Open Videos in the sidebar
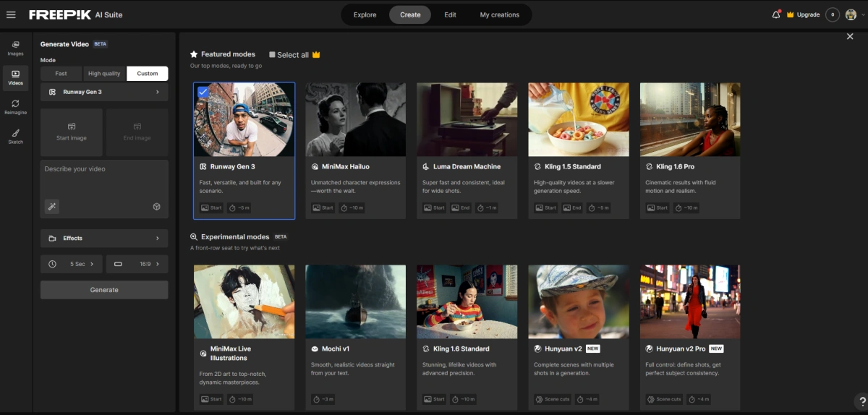The image size is (868, 415). click(15, 78)
